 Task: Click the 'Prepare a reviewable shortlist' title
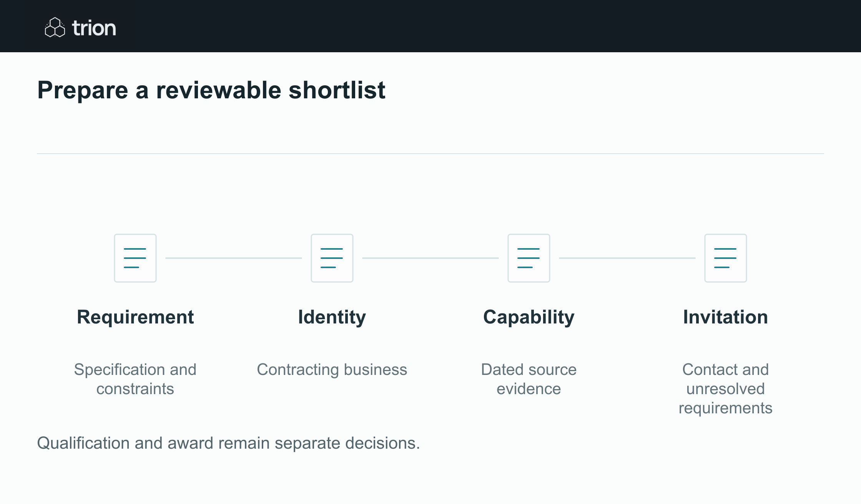point(211,91)
